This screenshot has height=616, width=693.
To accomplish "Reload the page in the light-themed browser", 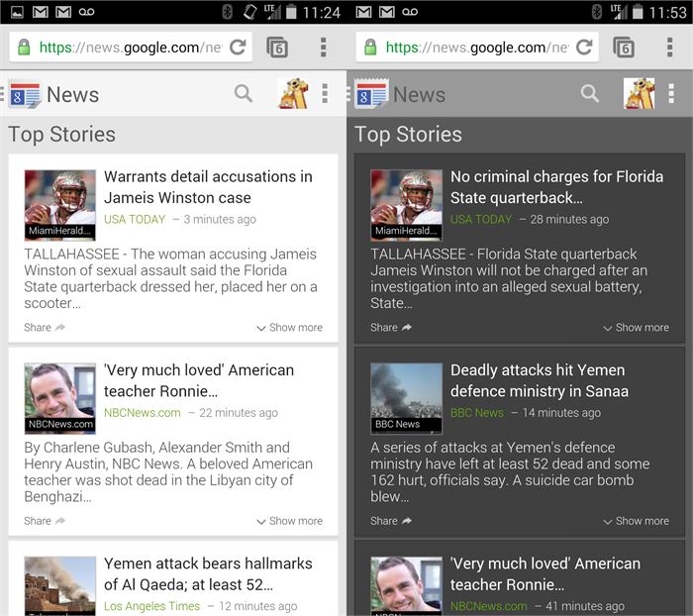I will click(x=238, y=48).
